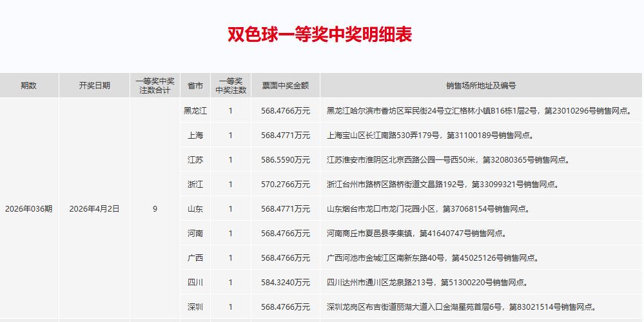
Task: Click the 一等奖中奖注数 column header
Action: [x=231, y=86]
